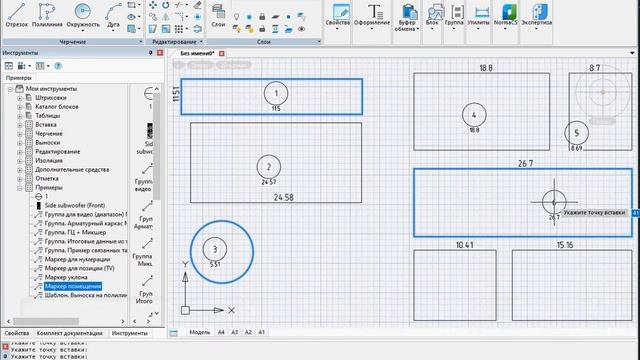Open the Слои panel dropdown arrow
Screen dimensions: 640x360
(319, 42)
